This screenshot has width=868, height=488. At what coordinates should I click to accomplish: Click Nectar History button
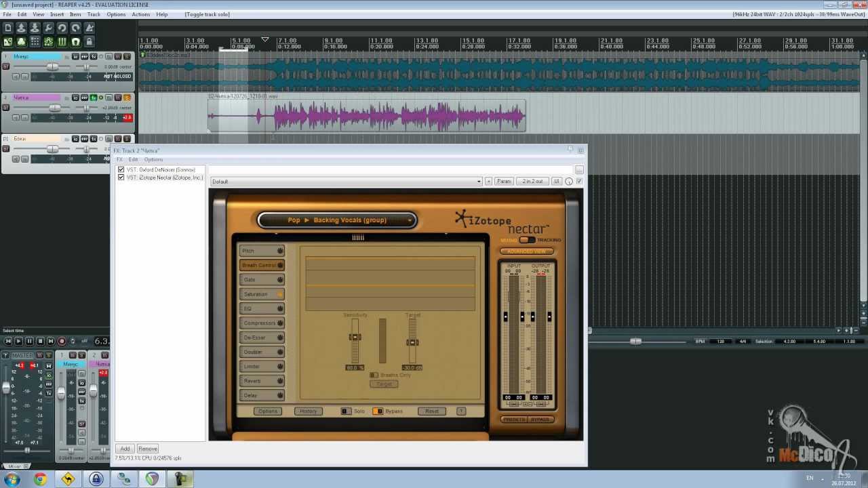click(309, 411)
